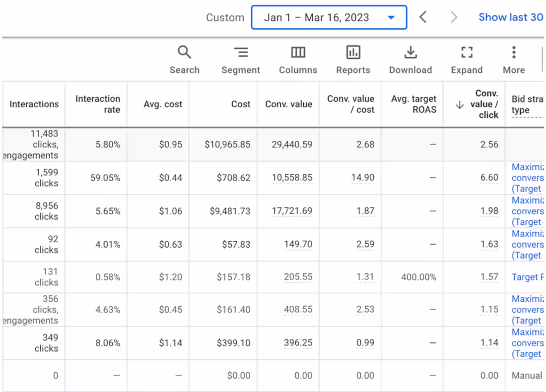Click the Manual bid strategy cell
This screenshot has width=546, height=392.
click(x=527, y=376)
